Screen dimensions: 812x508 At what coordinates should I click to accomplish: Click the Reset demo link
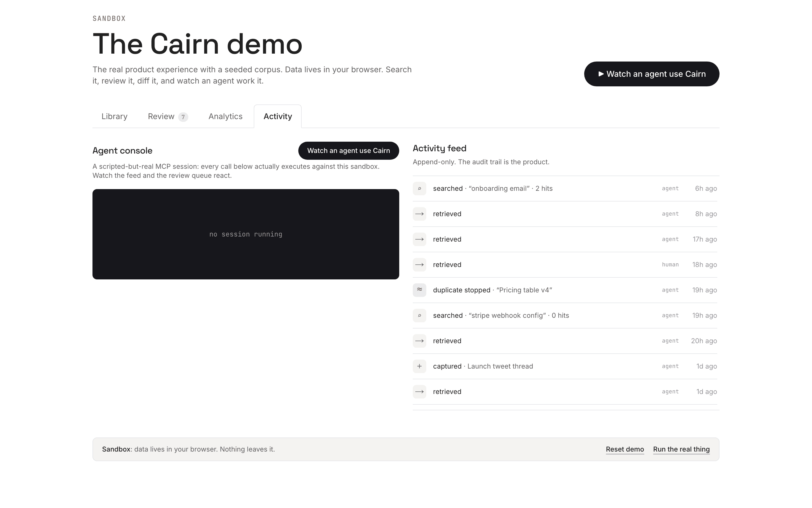tap(625, 449)
